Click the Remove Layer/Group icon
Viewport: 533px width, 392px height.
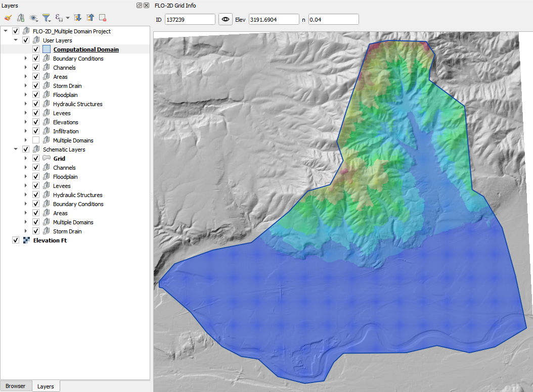103,18
